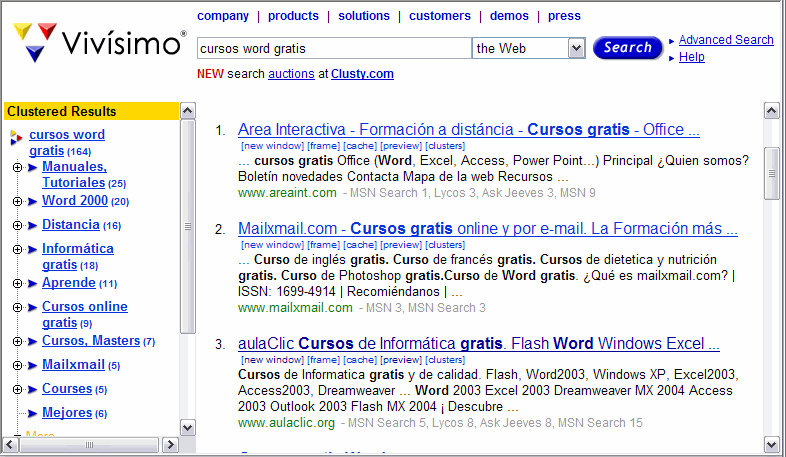Image resolution: width=786 pixels, height=457 pixels.
Task: Expand the 'Word 2000' cluster
Action: click(18, 201)
